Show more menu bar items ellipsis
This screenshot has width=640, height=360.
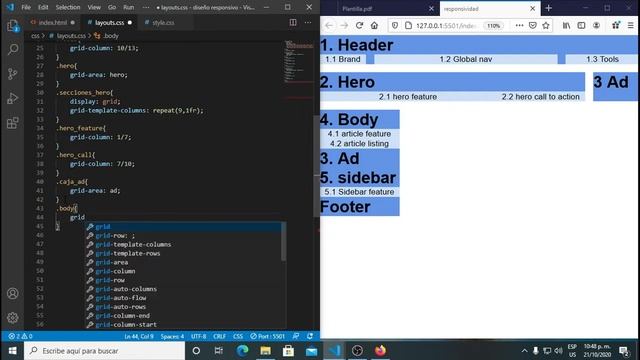point(146,7)
